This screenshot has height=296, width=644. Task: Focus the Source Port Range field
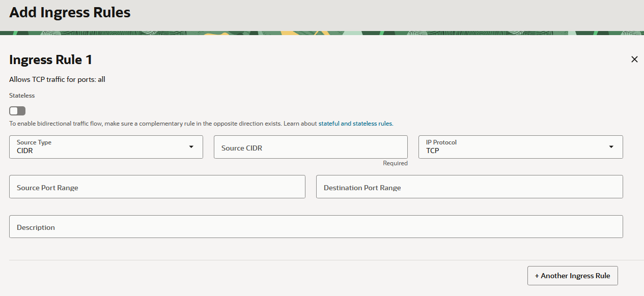[x=157, y=187]
